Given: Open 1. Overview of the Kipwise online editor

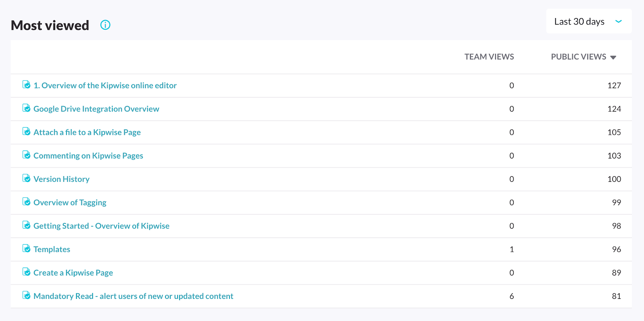Looking at the screenshot, I should (105, 85).
